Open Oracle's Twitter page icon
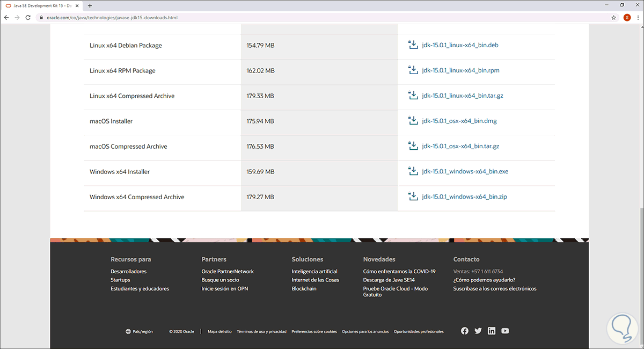This screenshot has width=644, height=349. pyautogui.click(x=478, y=331)
